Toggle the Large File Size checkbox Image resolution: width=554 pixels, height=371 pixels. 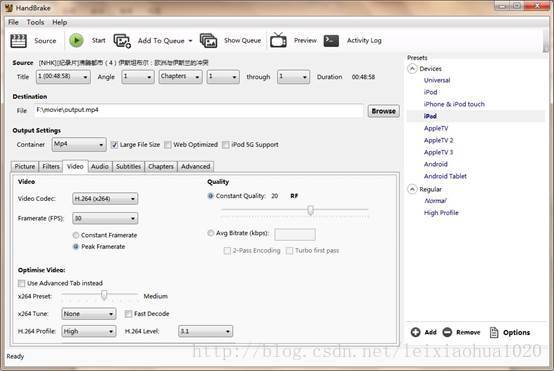point(114,145)
